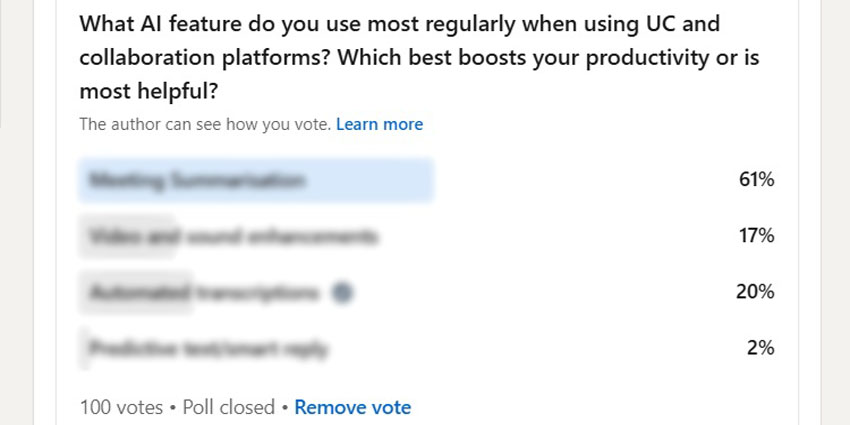Click the 20% result percentage
The width and height of the screenshot is (850, 425).
(755, 292)
